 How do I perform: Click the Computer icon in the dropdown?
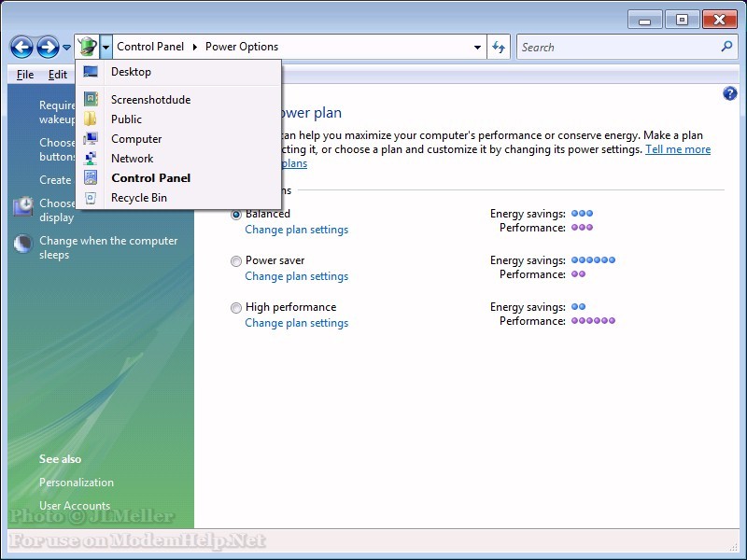[91, 138]
